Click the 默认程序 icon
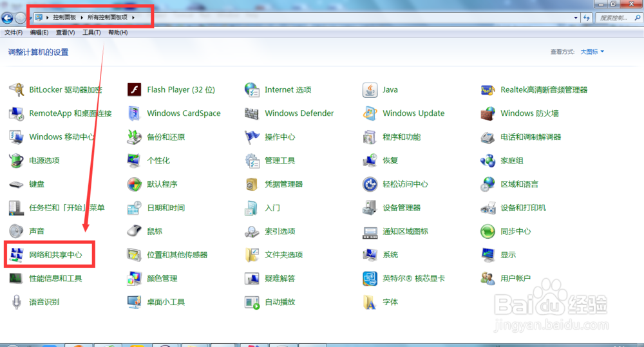The image size is (644, 347). point(135,184)
